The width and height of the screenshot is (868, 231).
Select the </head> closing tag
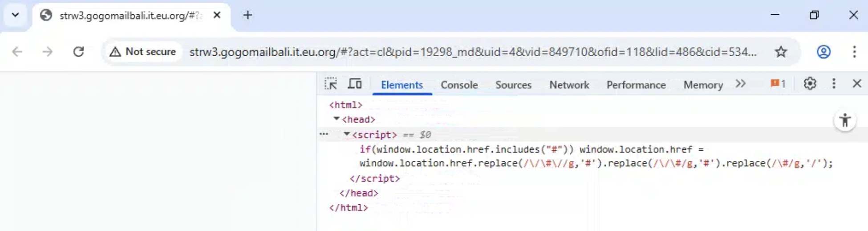(359, 193)
